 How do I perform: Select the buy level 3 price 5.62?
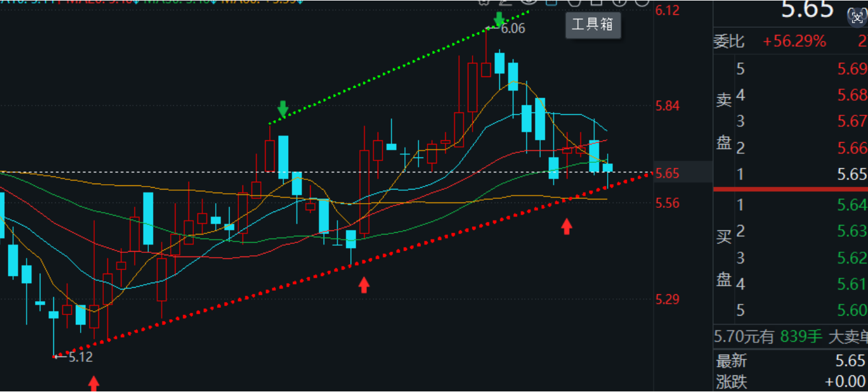click(x=852, y=258)
